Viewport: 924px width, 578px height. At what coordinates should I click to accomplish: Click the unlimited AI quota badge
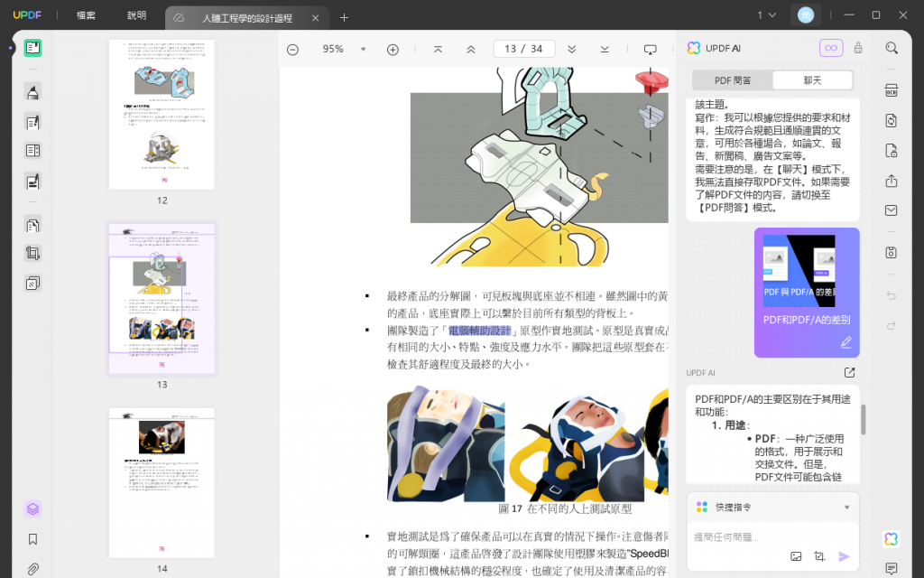coord(831,48)
